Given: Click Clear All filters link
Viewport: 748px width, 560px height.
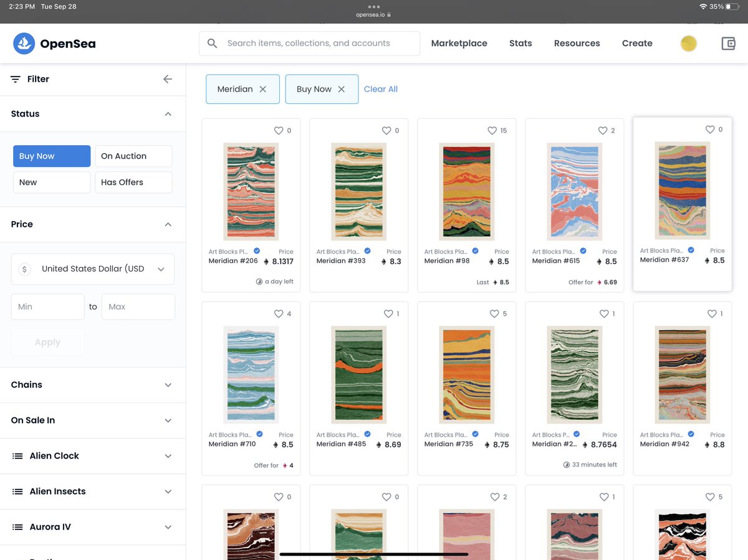Looking at the screenshot, I should coord(381,89).
